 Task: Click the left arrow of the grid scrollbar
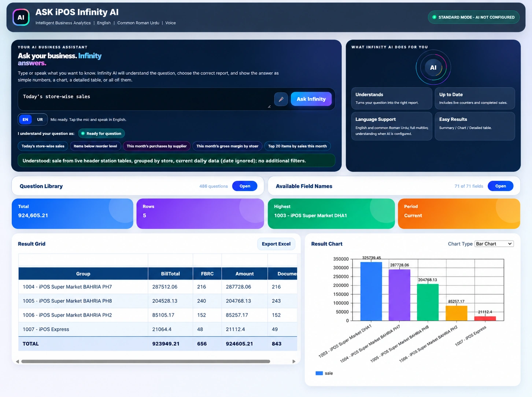click(x=17, y=361)
